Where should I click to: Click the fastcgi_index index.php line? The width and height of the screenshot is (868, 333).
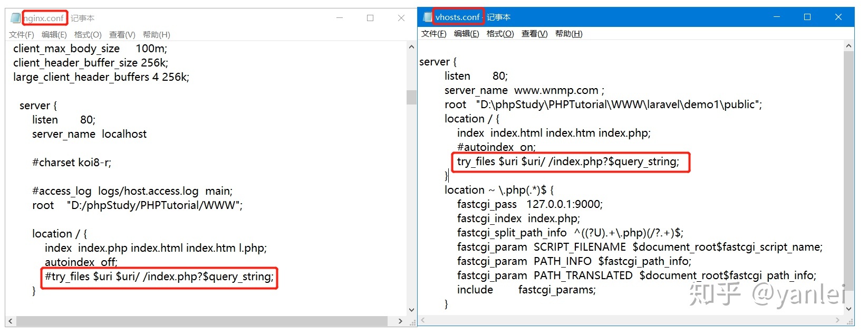[x=518, y=218]
